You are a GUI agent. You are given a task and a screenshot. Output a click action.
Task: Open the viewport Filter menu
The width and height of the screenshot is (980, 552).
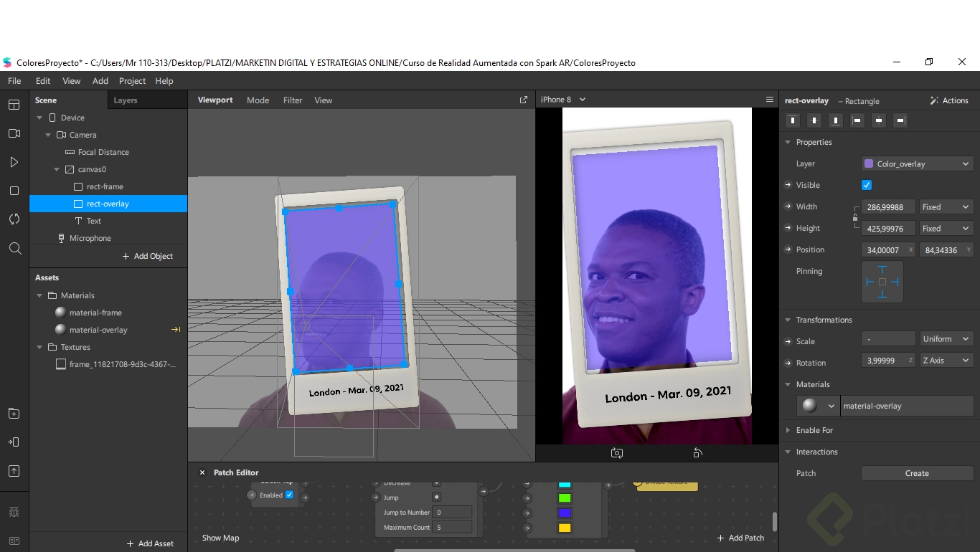293,100
